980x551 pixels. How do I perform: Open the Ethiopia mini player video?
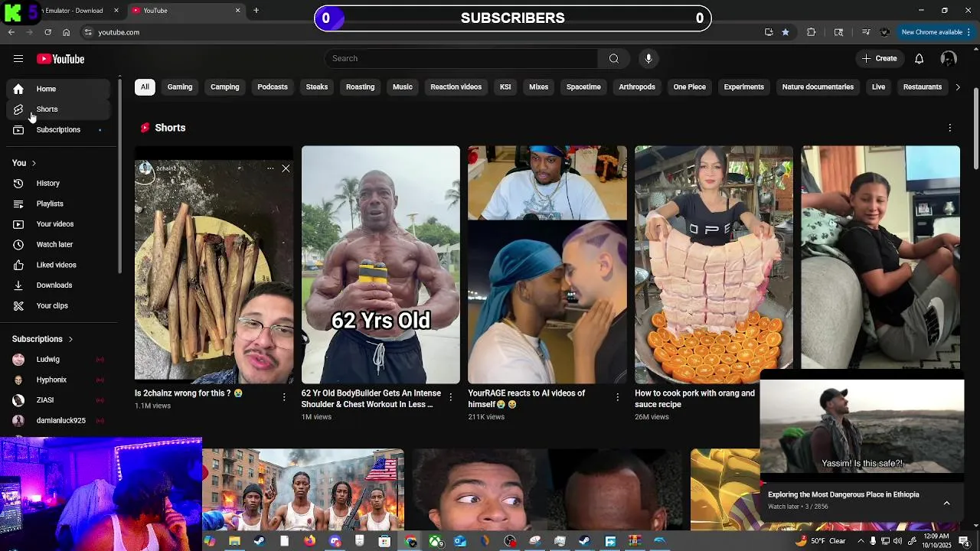[861, 426]
